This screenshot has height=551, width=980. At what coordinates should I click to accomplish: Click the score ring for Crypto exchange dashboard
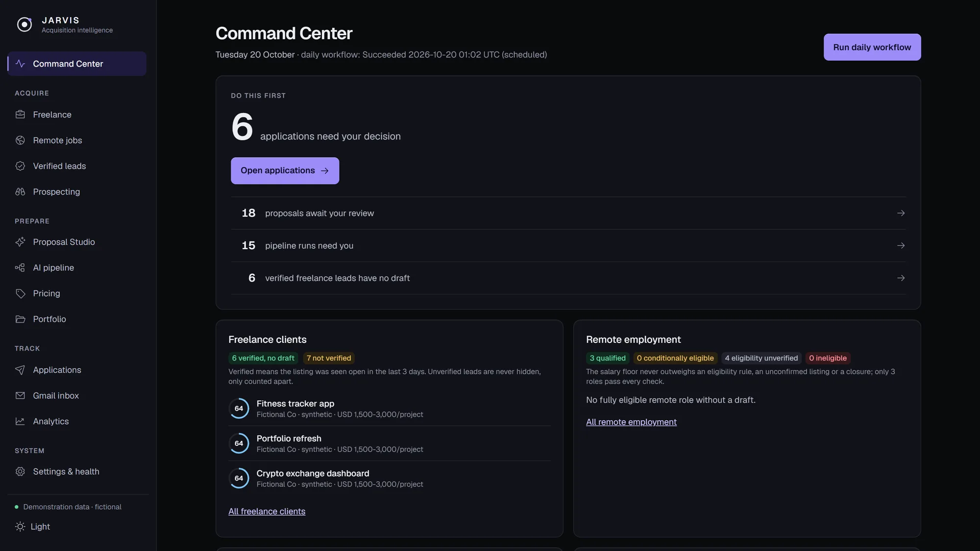click(239, 478)
